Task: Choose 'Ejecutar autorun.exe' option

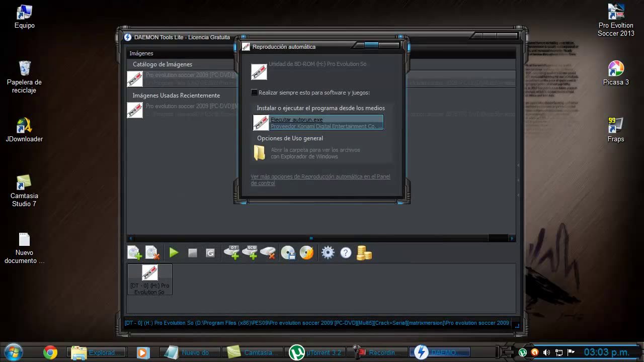Action: point(318,123)
